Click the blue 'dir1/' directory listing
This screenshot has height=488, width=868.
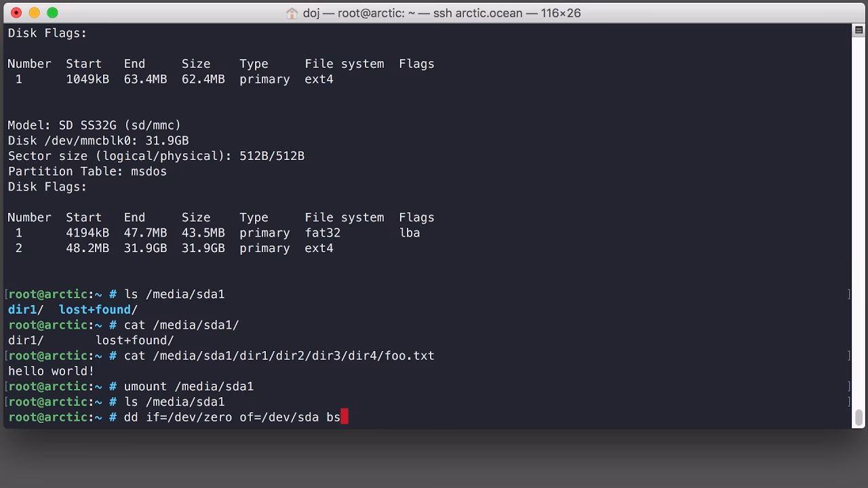click(26, 310)
